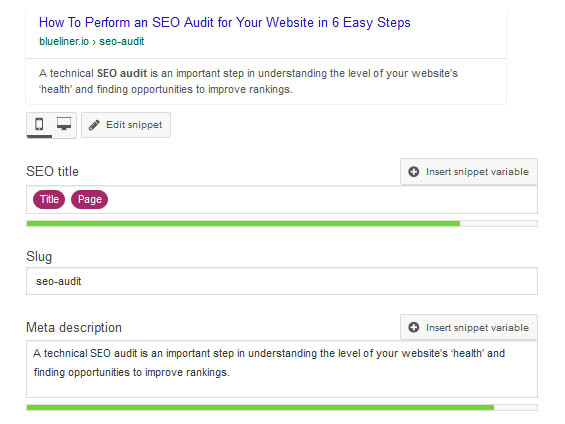Click plus icon beside SEO title variable button

413,172
